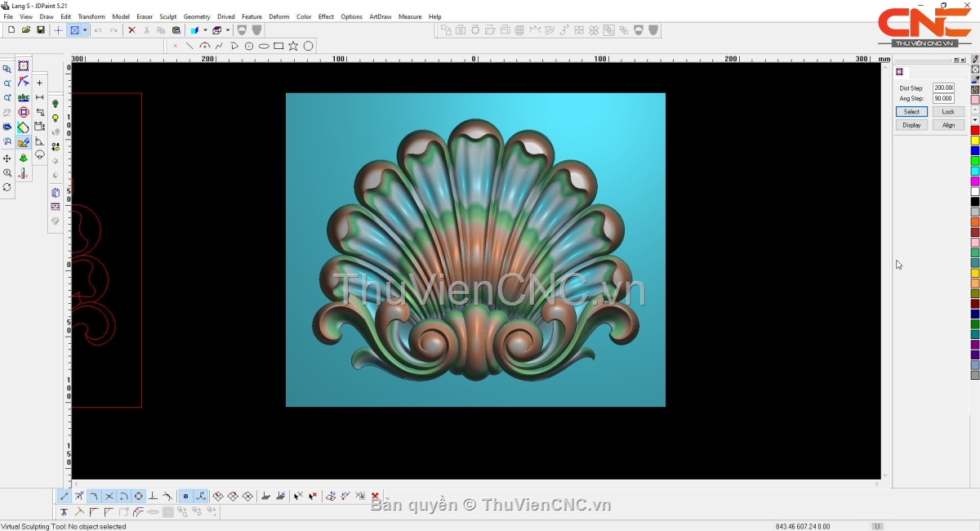The width and height of the screenshot is (980, 531).
Task: Click the Lock button
Action: click(x=947, y=112)
